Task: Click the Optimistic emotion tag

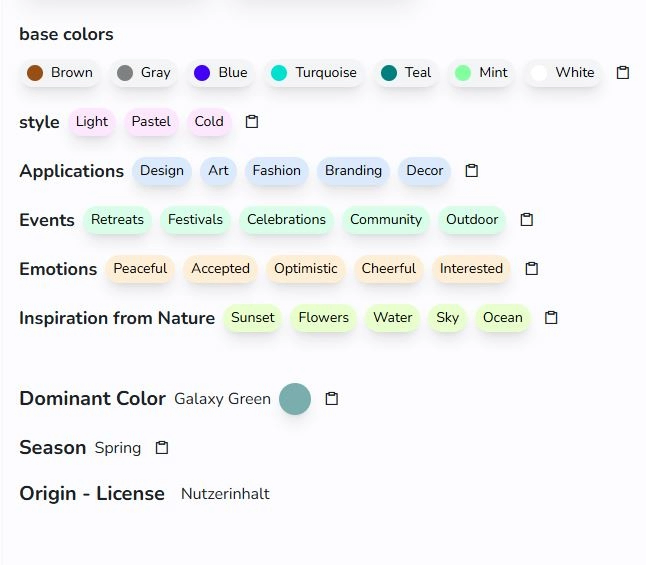Action: point(305,269)
